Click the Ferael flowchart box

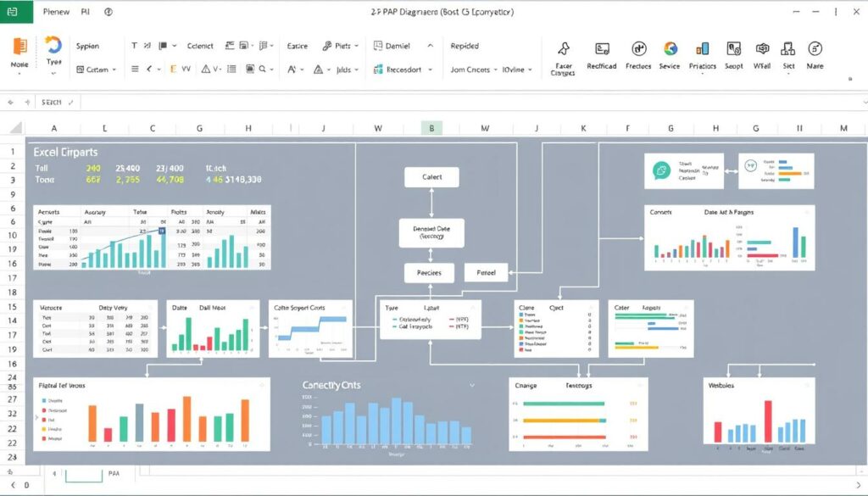486,273
